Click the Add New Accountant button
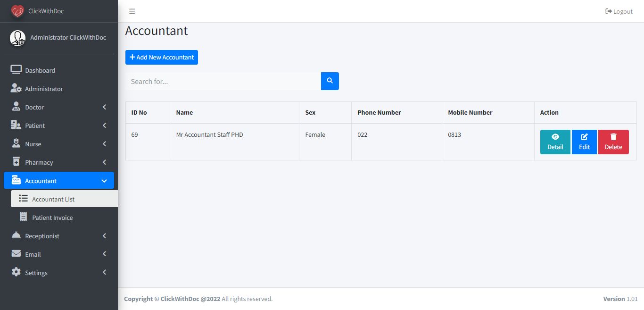Viewport: 644px width, 310px height. pyautogui.click(x=162, y=57)
